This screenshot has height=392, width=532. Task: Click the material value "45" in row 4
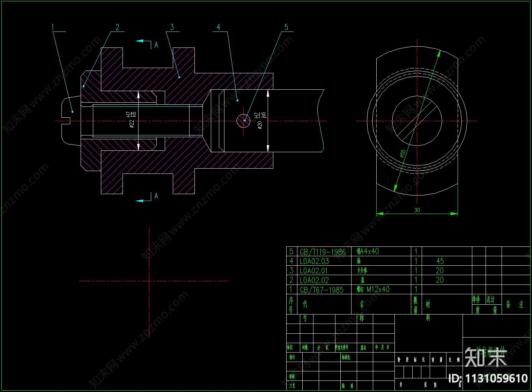pos(440,261)
